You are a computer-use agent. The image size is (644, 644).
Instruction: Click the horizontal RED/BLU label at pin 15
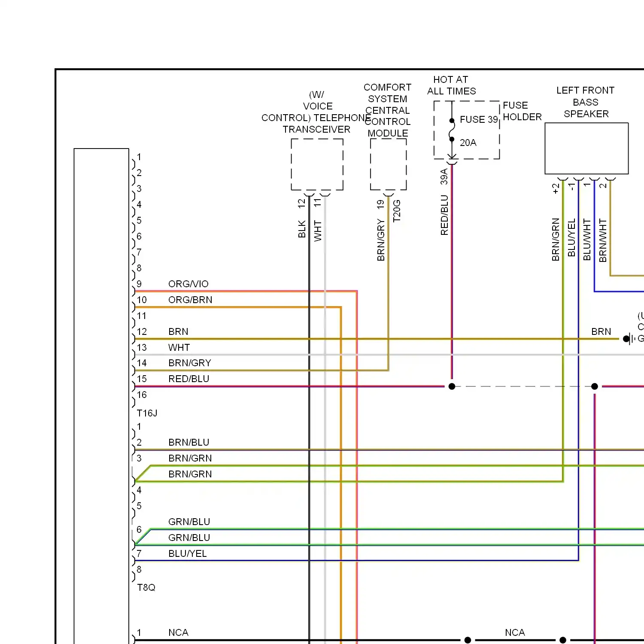pyautogui.click(x=189, y=379)
